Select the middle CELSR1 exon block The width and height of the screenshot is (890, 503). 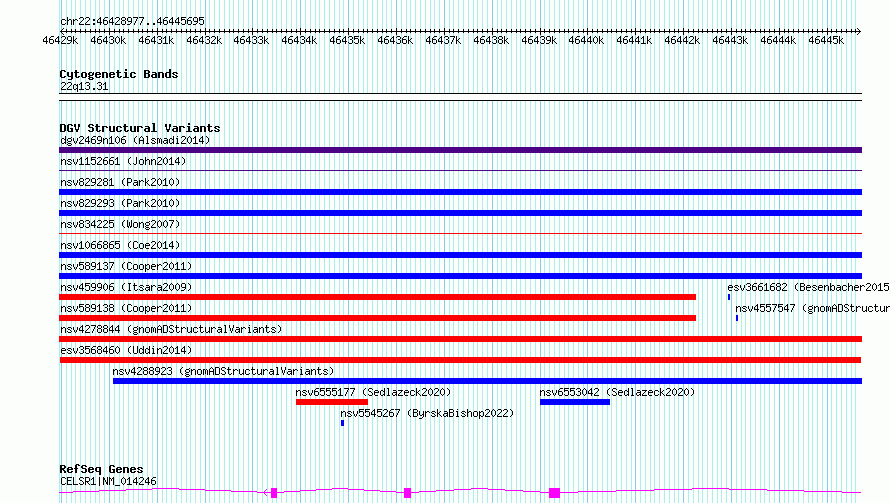[407, 493]
